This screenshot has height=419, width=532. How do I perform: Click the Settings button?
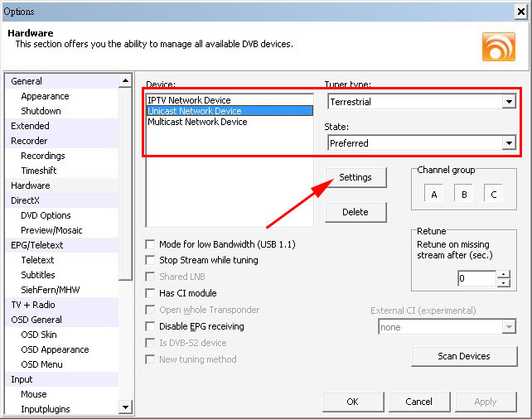coord(355,177)
